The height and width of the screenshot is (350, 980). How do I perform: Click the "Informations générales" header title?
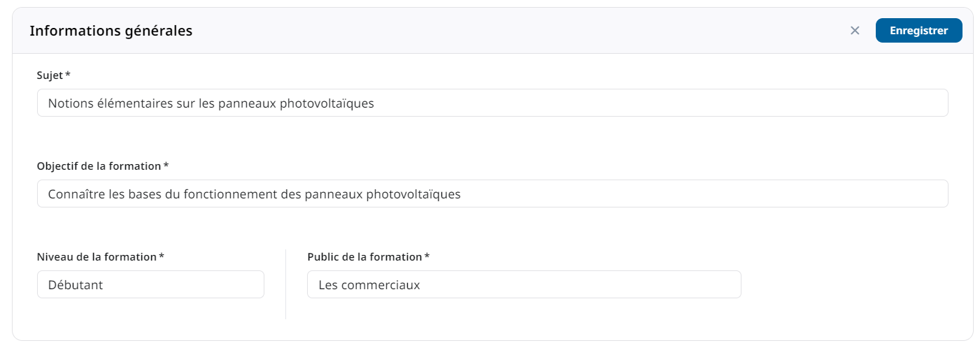(x=111, y=31)
